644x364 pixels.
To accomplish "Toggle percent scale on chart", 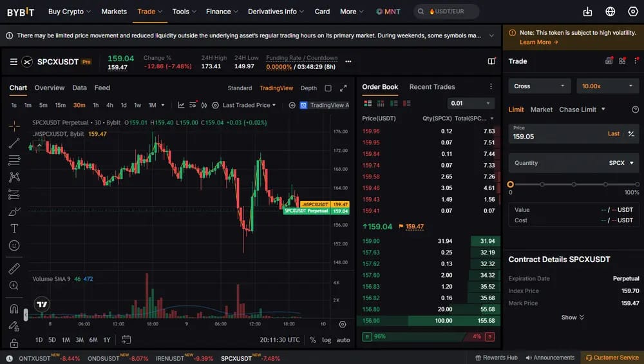I will click(313, 340).
